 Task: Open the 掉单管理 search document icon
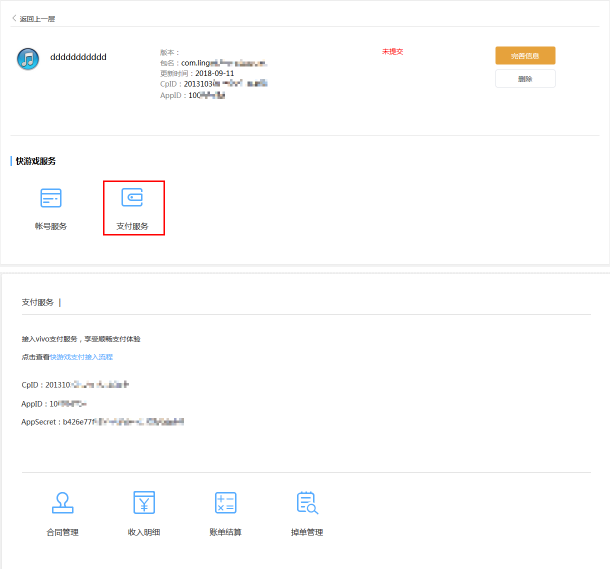pos(307,503)
